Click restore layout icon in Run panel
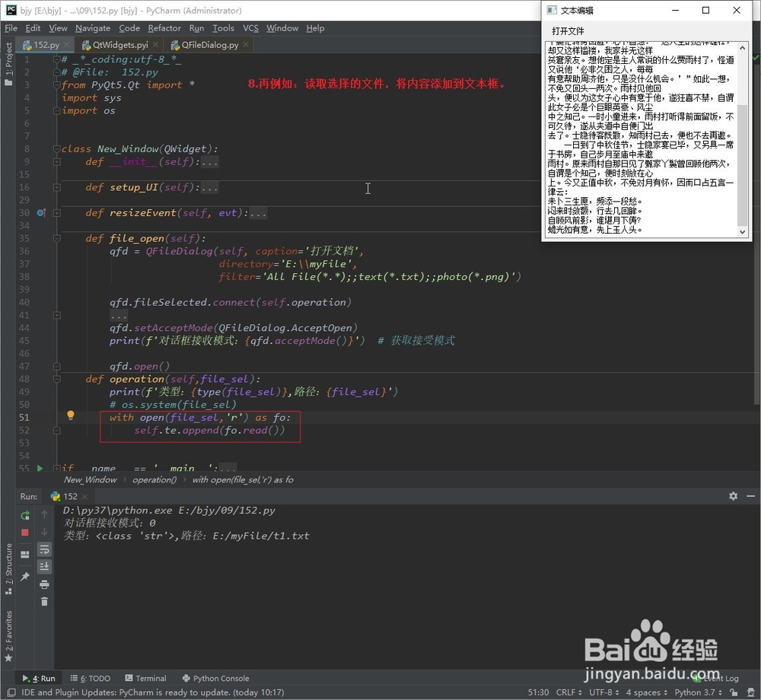 [x=25, y=554]
